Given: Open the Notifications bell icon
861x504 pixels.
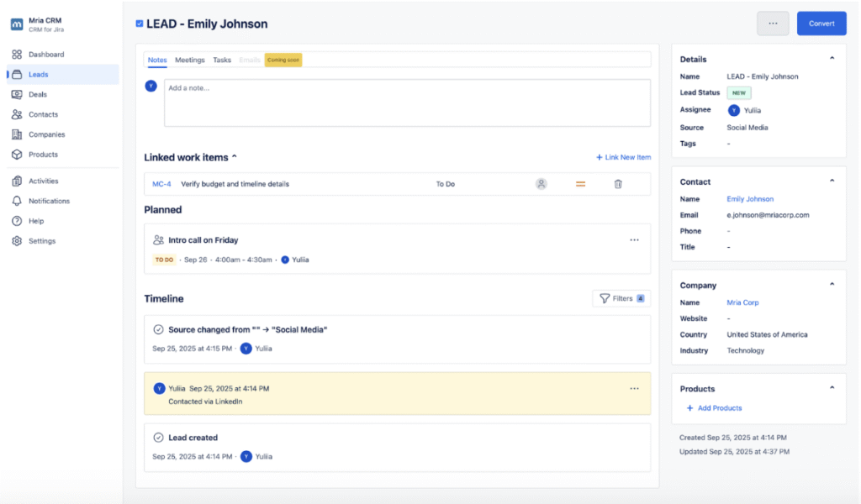Looking at the screenshot, I should [17, 201].
